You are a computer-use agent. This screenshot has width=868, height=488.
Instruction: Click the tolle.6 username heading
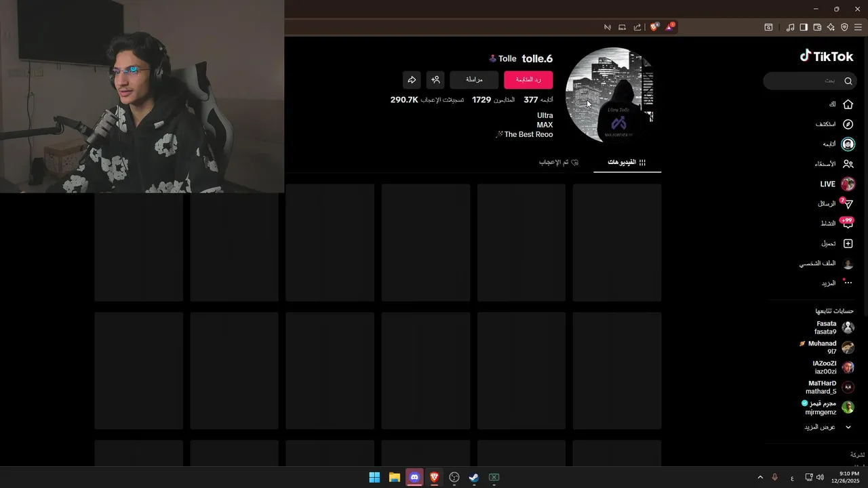pos(537,58)
